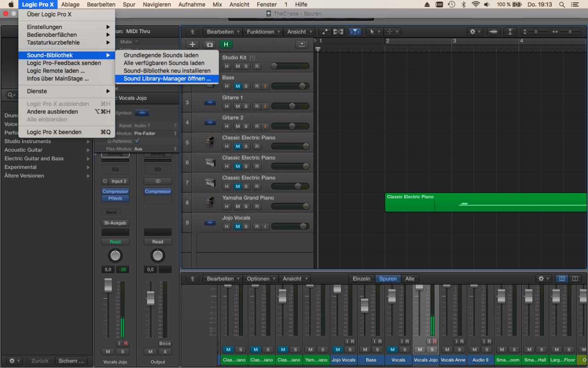Toggle the green H hide tracks button

coord(226,45)
